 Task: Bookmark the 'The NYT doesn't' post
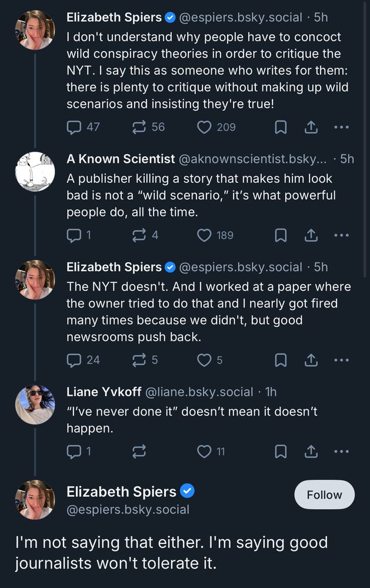281,360
